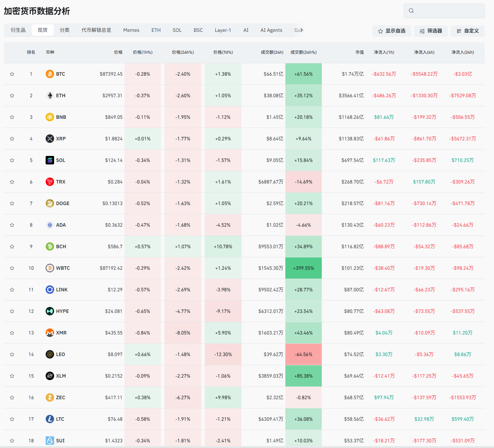Image resolution: width=494 pixels, height=448 pixels.
Task: Expand more category tabs with right arrow
Action: point(302,30)
